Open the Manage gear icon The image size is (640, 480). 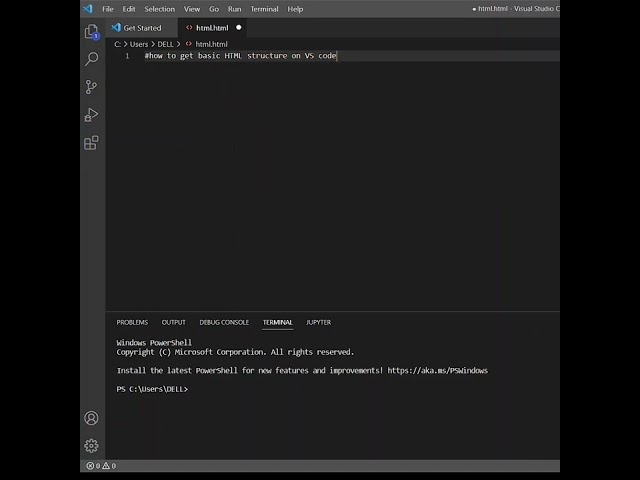coord(91,446)
